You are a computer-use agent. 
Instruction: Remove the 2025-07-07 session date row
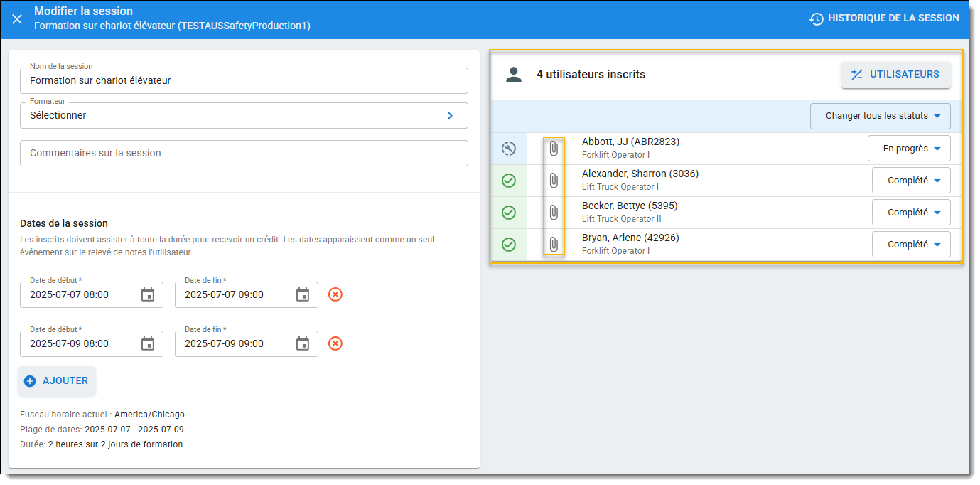[x=335, y=294]
